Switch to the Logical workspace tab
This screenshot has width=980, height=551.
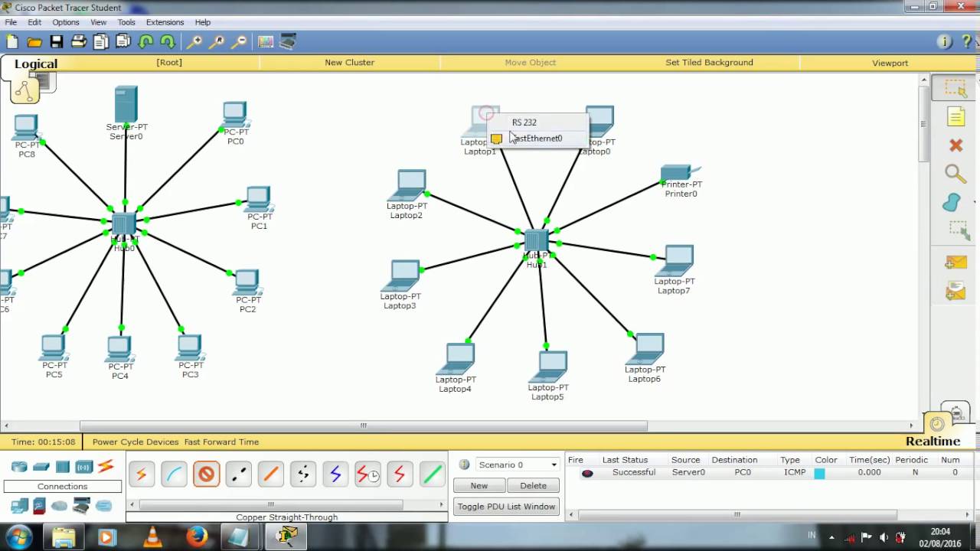click(x=35, y=64)
